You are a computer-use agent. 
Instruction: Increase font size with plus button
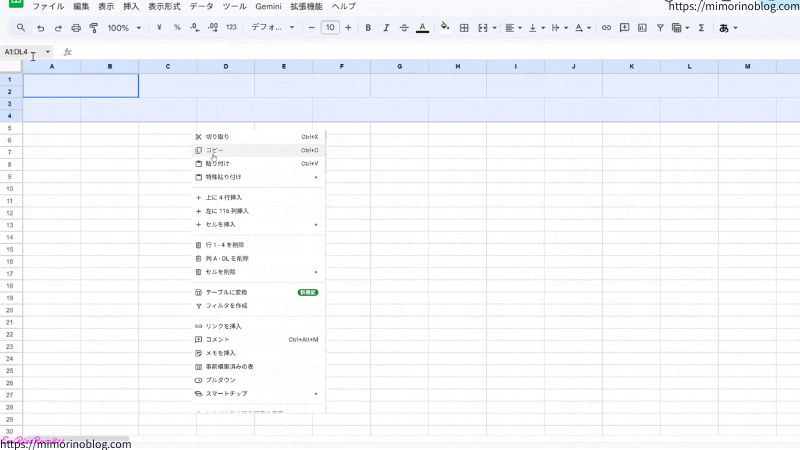pyautogui.click(x=348, y=28)
